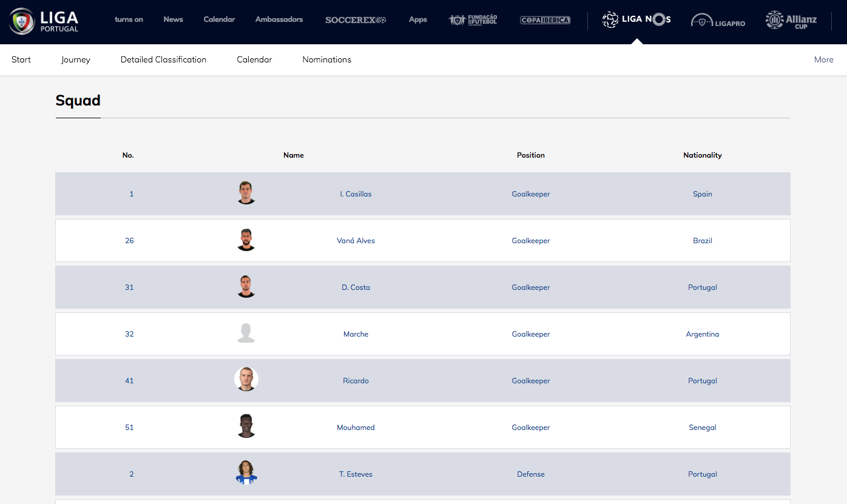The image size is (847, 504).
Task: Click the Marche placeholder avatar
Action: point(246,334)
